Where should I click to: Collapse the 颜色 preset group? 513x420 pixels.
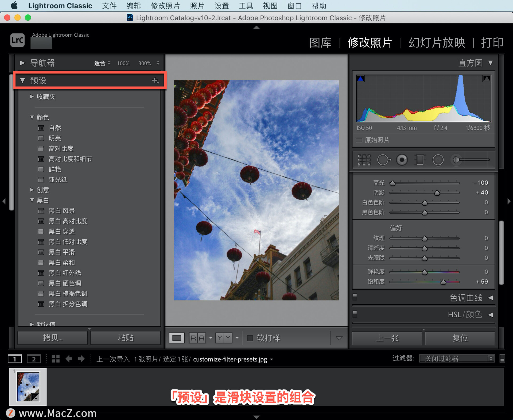tap(32, 117)
